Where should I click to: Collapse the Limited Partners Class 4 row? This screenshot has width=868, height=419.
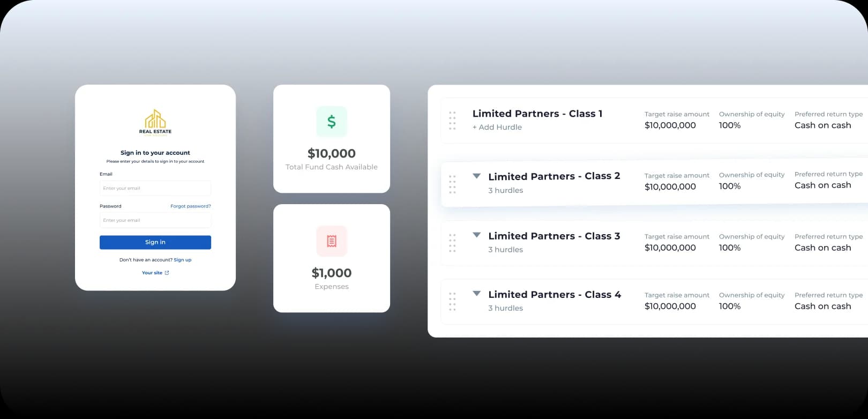point(477,293)
